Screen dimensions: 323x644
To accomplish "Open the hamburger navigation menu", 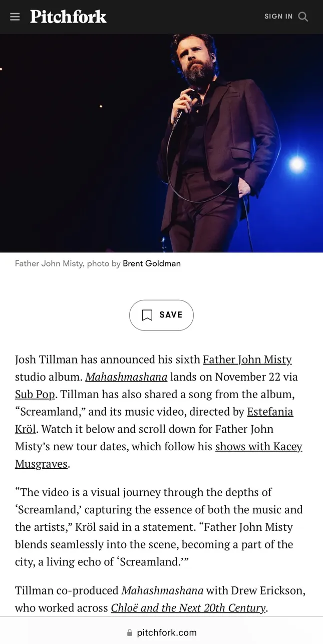I will point(15,17).
